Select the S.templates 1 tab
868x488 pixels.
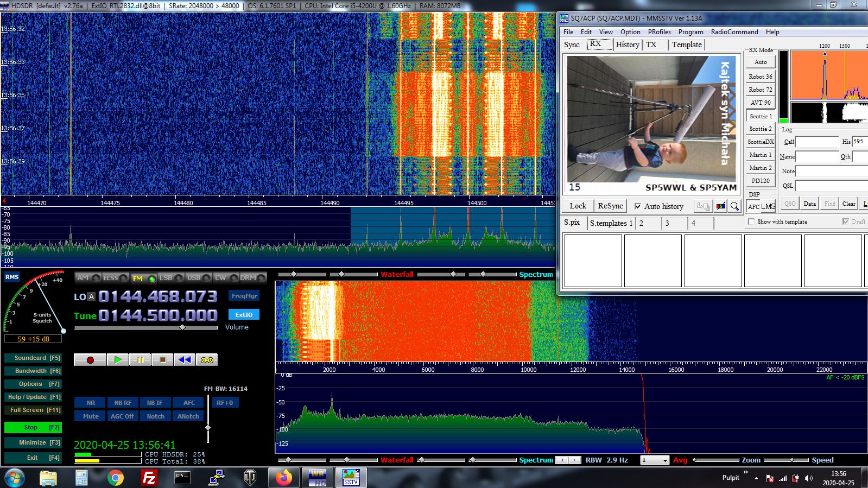[611, 223]
